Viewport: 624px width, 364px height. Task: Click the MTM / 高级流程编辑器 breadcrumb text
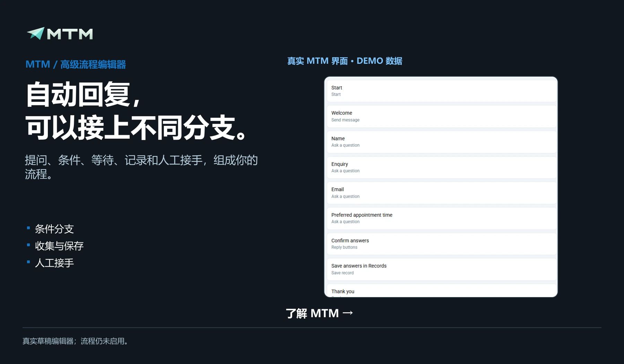tap(76, 64)
